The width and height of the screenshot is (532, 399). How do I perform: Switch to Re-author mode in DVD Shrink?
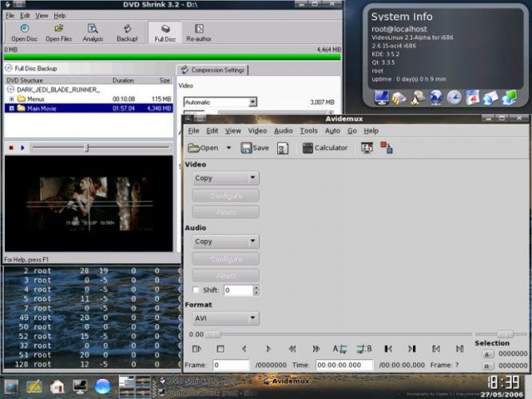coord(199,33)
